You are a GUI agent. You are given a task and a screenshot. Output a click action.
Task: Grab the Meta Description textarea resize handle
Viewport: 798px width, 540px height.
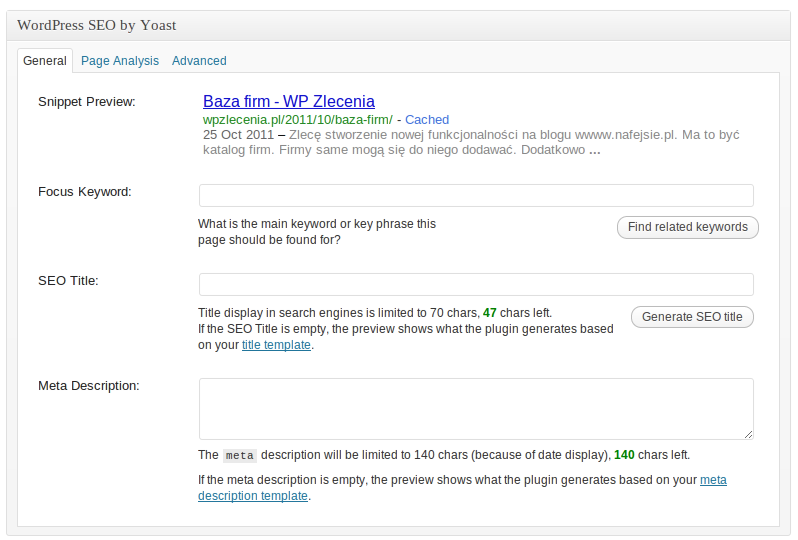[x=748, y=434]
